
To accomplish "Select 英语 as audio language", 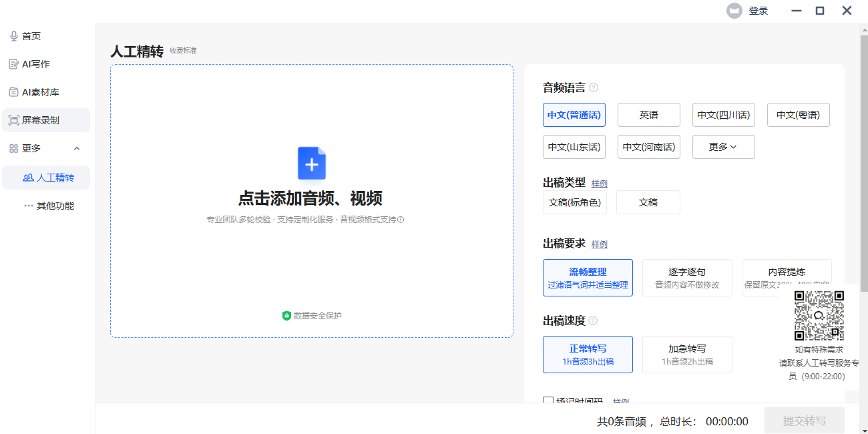I will (x=648, y=115).
